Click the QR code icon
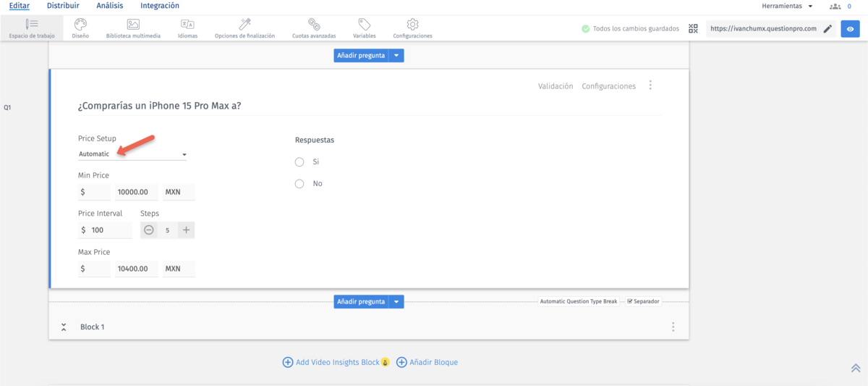Viewport: 868px width, 386px height. [x=694, y=29]
